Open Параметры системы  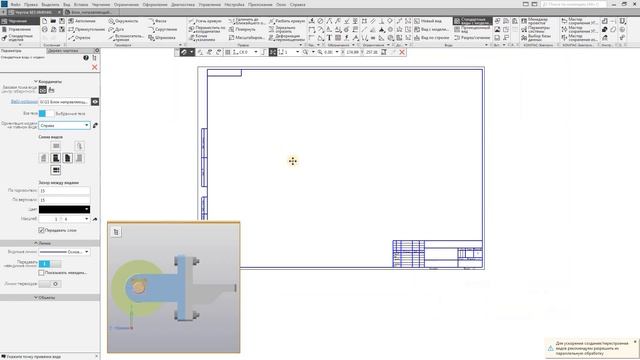535,29
